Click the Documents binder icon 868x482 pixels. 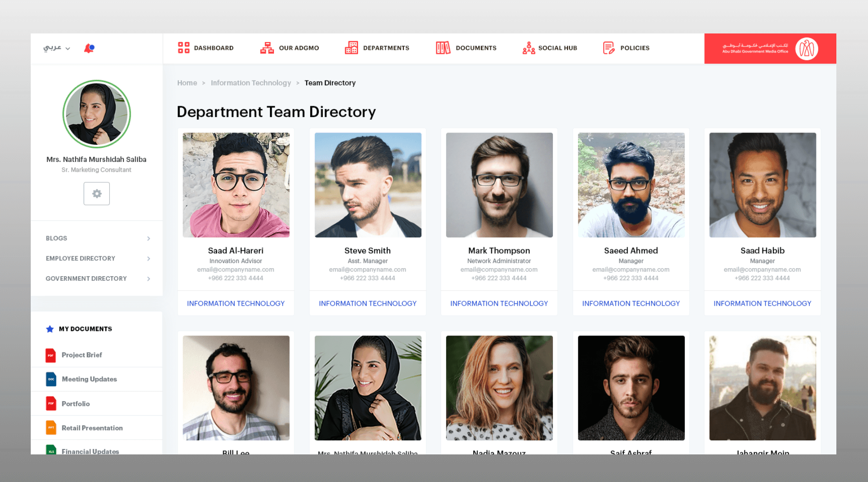click(x=443, y=47)
